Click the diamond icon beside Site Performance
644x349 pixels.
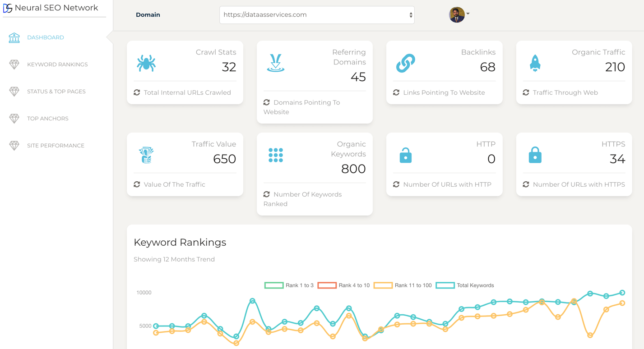(14, 146)
